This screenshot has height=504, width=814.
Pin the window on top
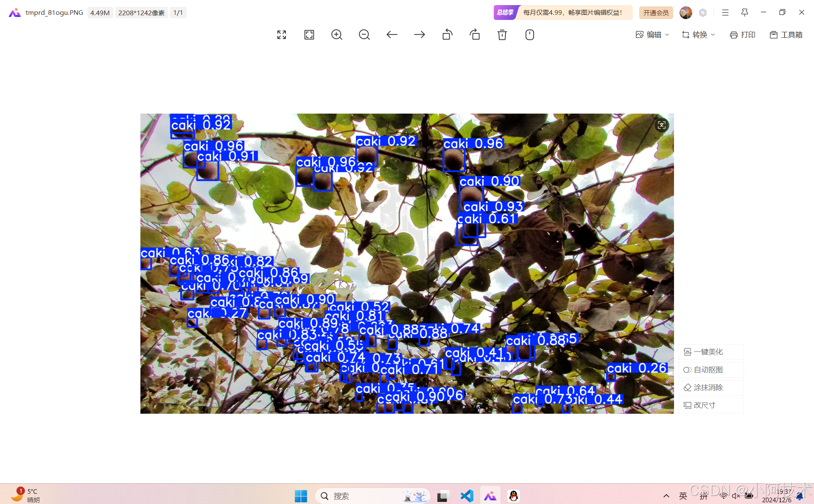(x=744, y=13)
